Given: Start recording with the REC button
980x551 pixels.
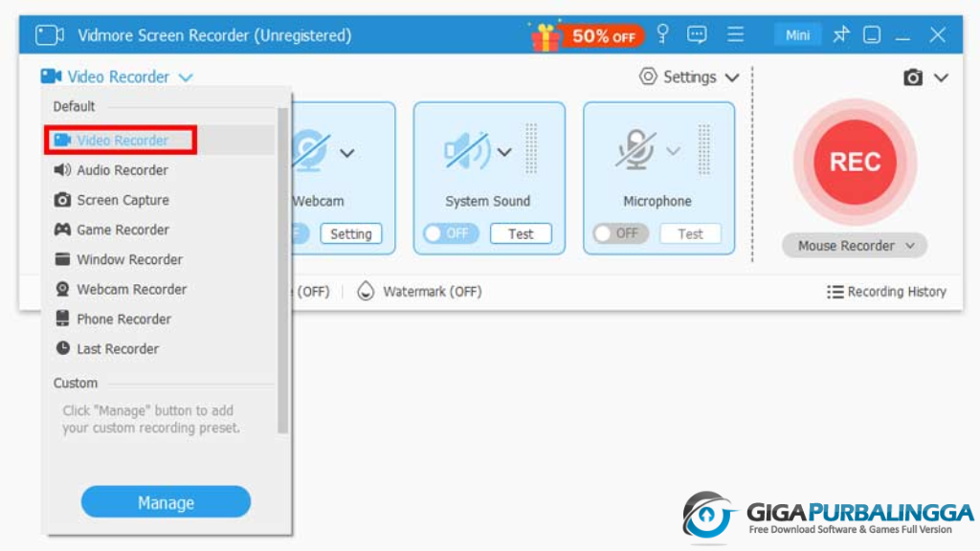Looking at the screenshot, I should 855,162.
